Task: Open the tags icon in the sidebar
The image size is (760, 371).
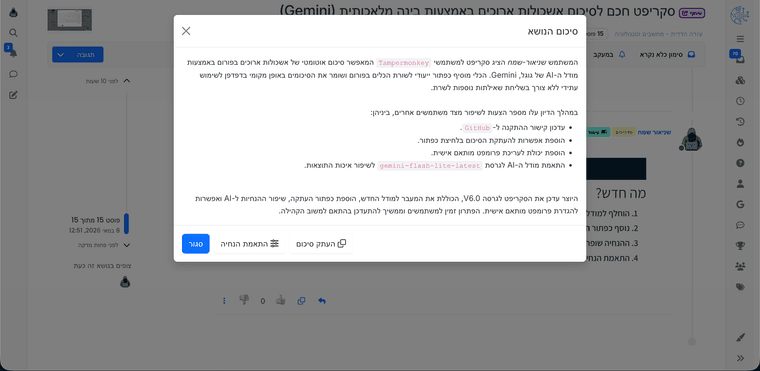Action: coord(740,287)
